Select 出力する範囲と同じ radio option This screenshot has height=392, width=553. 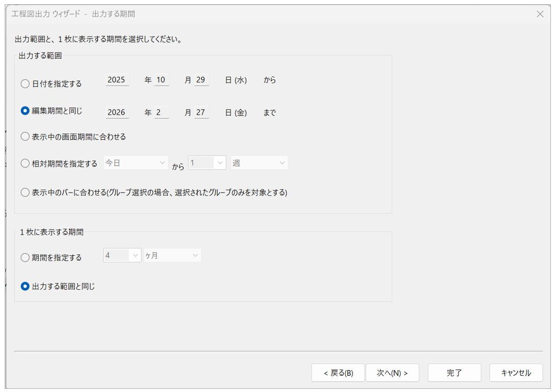(x=25, y=286)
